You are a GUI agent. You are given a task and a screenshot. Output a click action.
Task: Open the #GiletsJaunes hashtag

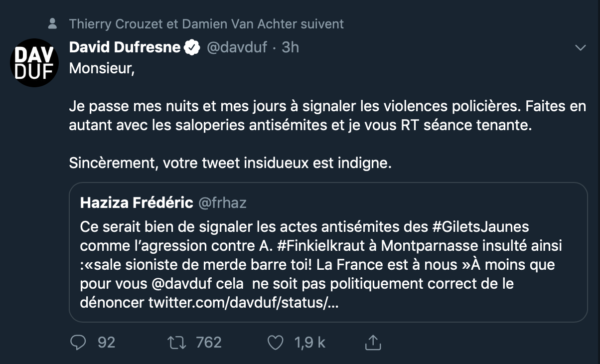click(x=481, y=227)
